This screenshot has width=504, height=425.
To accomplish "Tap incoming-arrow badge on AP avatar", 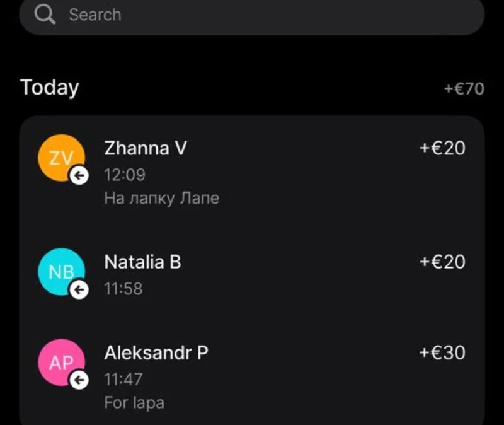I will (x=79, y=380).
